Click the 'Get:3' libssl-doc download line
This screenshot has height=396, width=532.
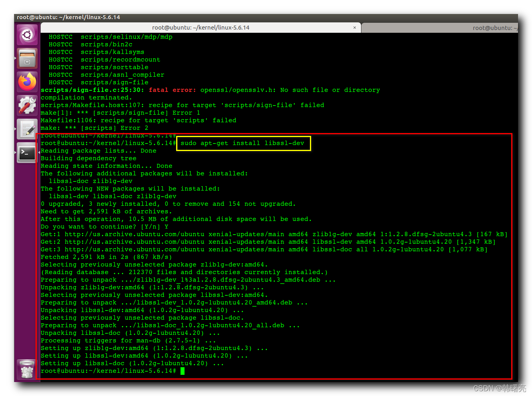coord(264,249)
